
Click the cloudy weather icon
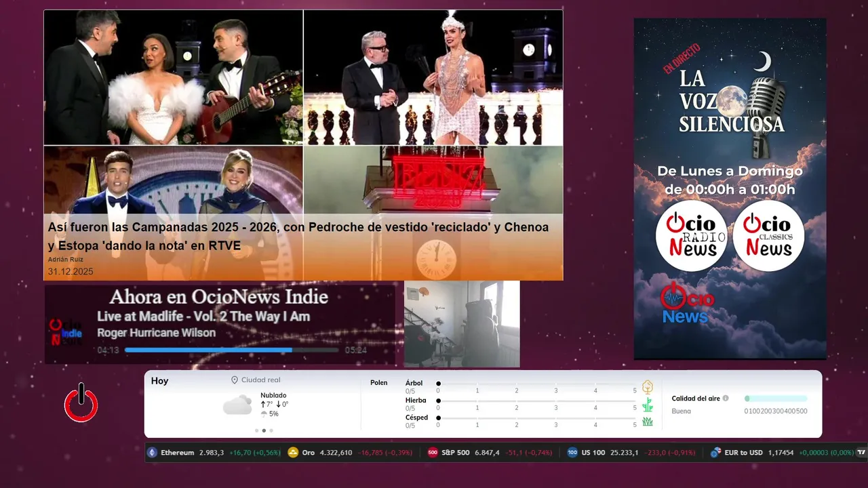(237, 405)
